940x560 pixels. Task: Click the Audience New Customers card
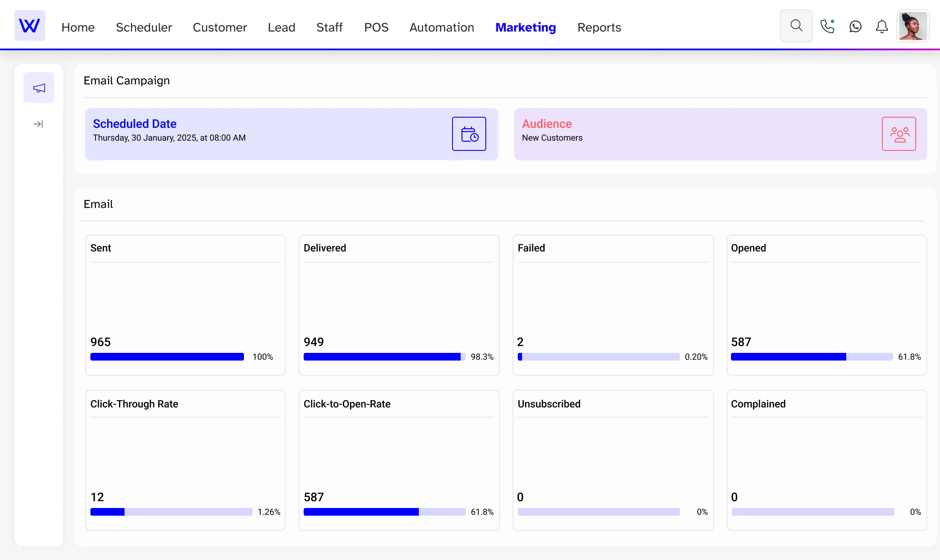coord(721,133)
